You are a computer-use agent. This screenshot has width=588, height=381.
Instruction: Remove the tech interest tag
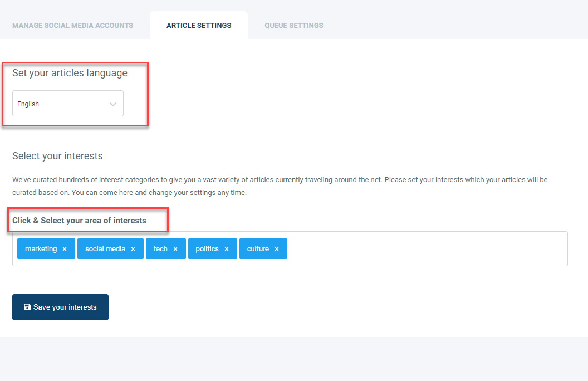pyautogui.click(x=176, y=248)
